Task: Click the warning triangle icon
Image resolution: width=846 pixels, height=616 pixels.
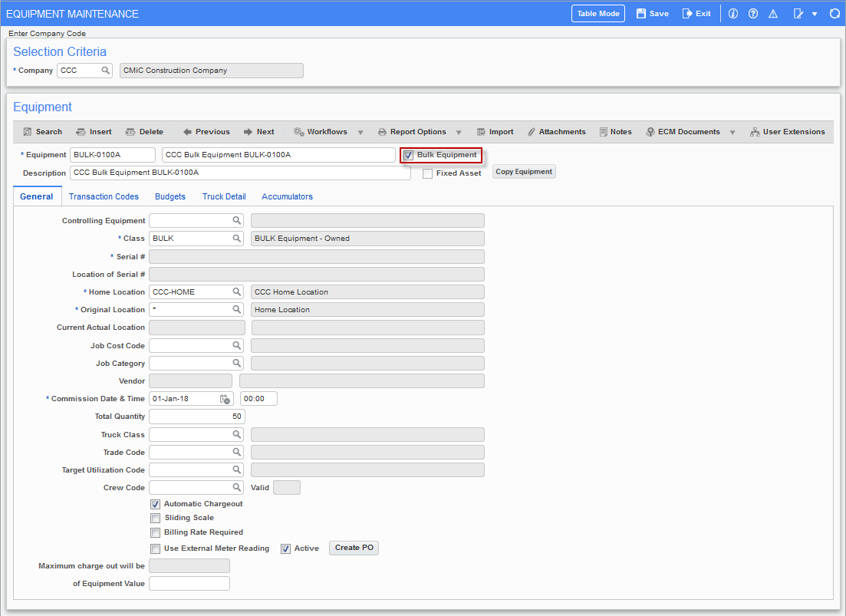Action: pos(773,14)
